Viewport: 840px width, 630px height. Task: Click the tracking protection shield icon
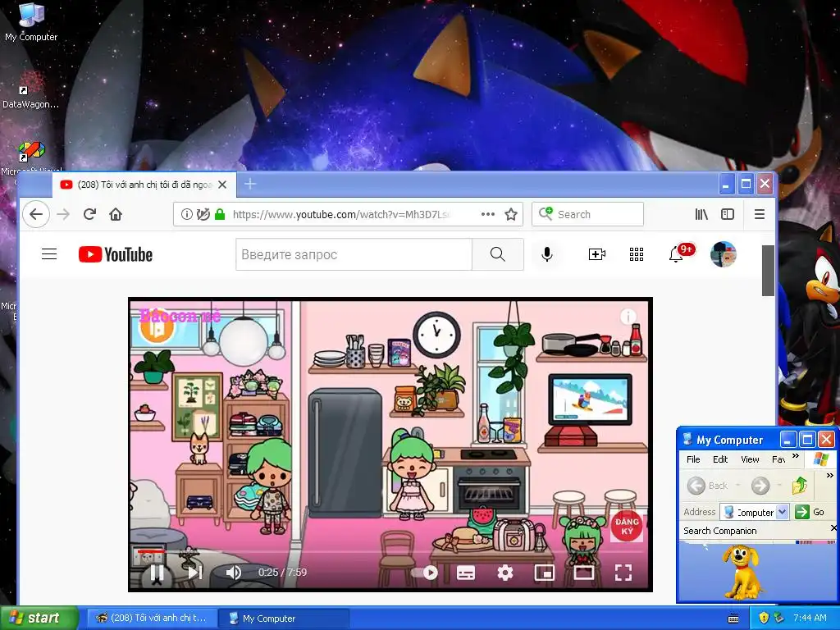203,214
